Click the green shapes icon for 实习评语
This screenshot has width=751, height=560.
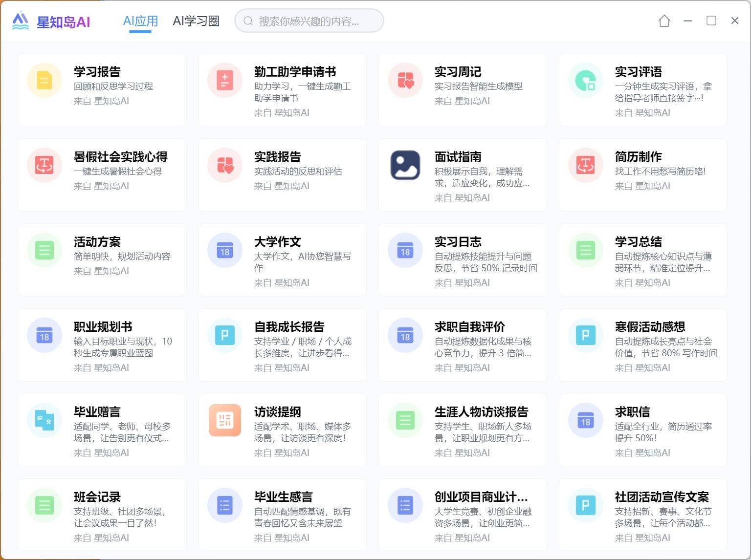pyautogui.click(x=586, y=80)
